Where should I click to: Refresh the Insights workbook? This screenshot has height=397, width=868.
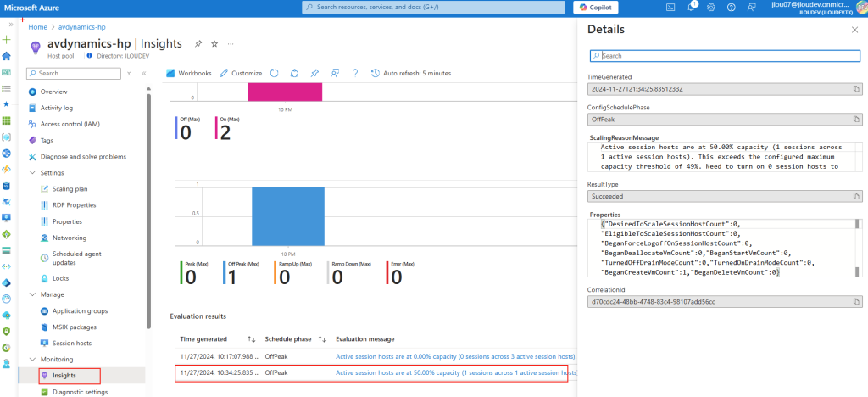pos(274,73)
